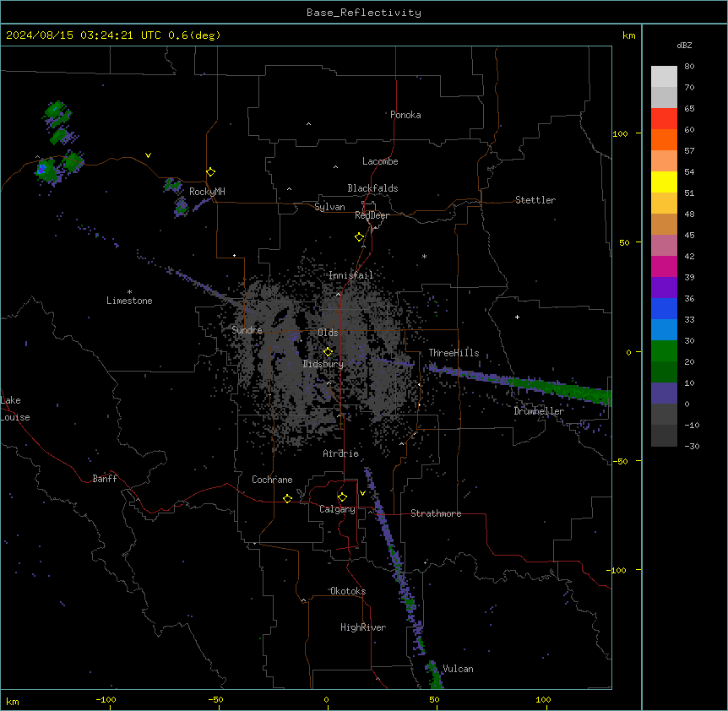The height and width of the screenshot is (711, 728).
Task: Click the yellow diamond marker near Didsbury
Action: click(x=328, y=352)
